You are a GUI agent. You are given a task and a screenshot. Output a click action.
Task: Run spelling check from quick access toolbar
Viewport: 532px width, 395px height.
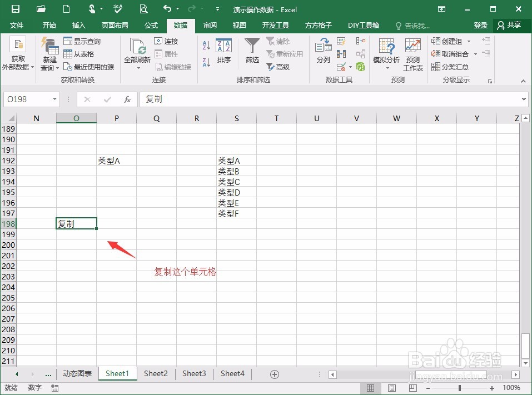point(118,9)
